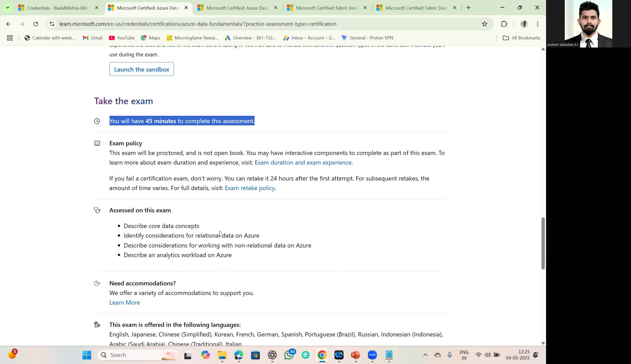Screen dimensions: 631x364
Task: Click the vertical scrollbar thumb
Action: [543, 243]
